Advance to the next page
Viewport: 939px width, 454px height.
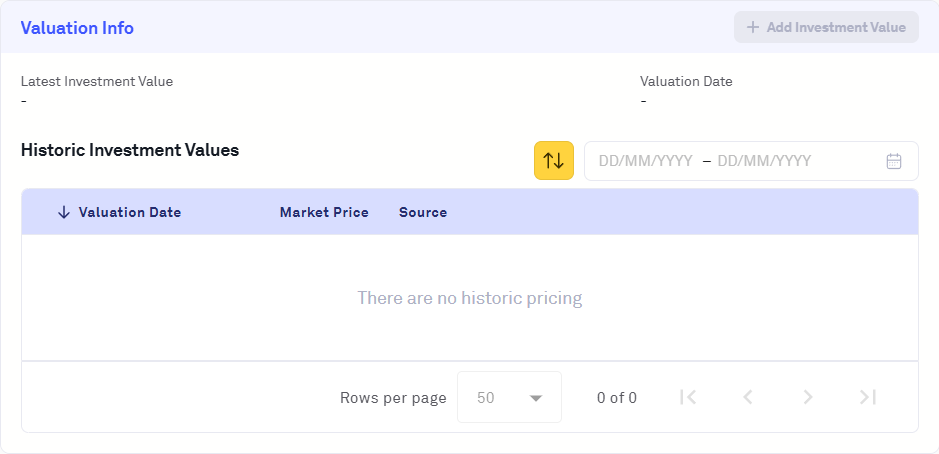coord(808,397)
